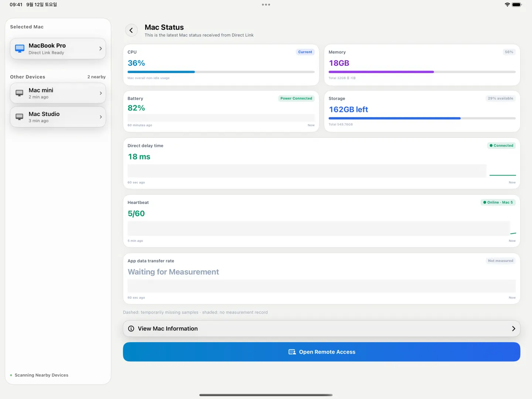
Task: Open Mac Studio via its chevron
Action: coord(100,117)
